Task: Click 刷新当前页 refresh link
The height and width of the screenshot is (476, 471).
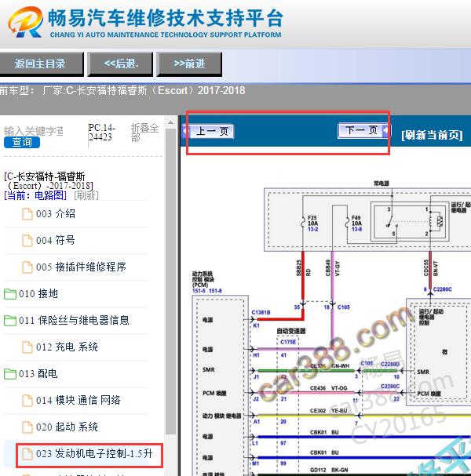Action: point(432,135)
